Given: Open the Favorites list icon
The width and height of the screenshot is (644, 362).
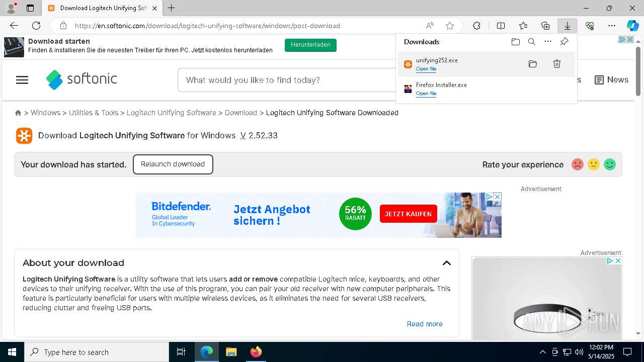Looking at the screenshot, I should tap(523, 26).
